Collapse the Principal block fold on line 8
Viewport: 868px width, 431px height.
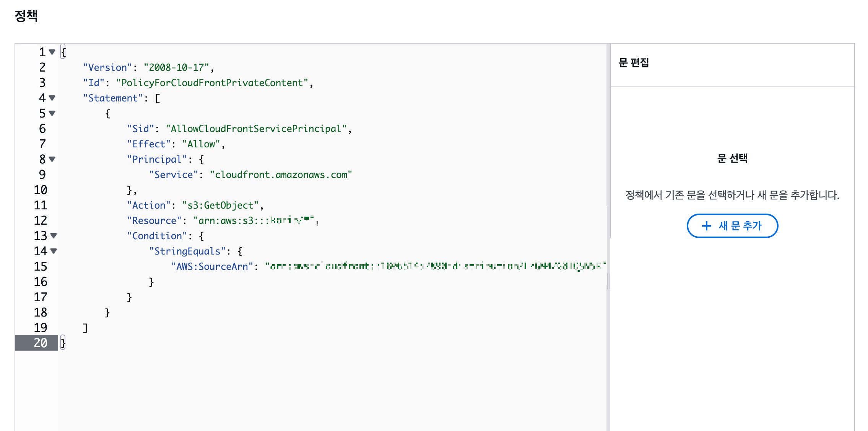click(52, 159)
